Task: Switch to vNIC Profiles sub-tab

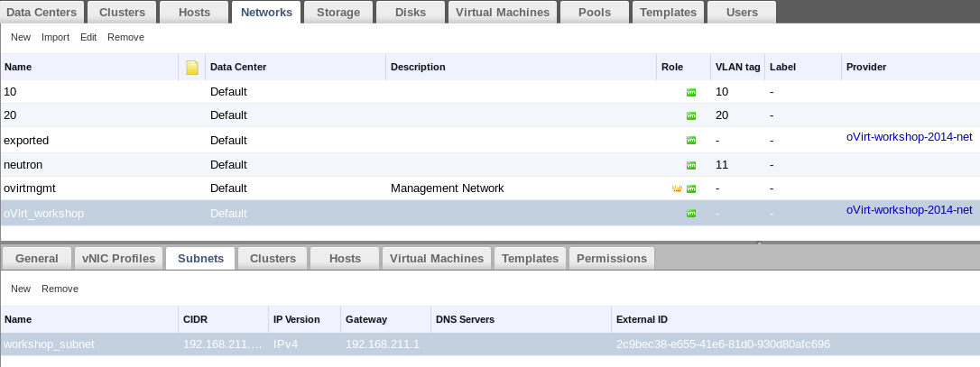Action: tap(118, 259)
